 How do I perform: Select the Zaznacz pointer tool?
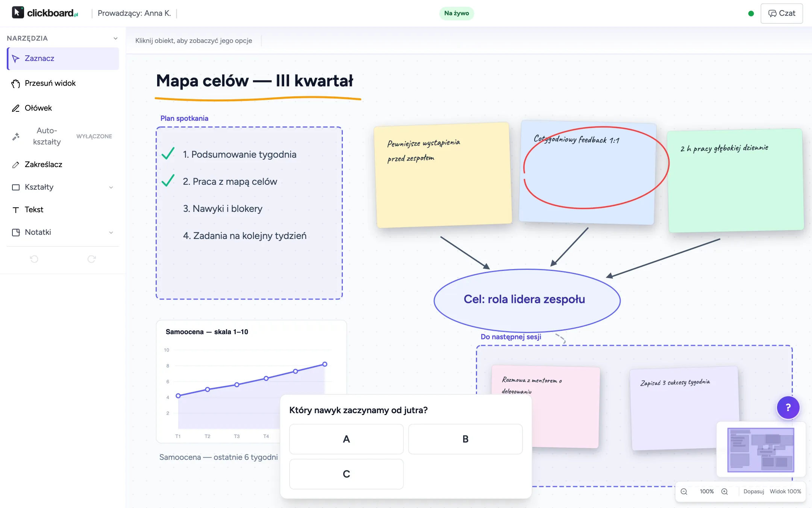(63, 58)
